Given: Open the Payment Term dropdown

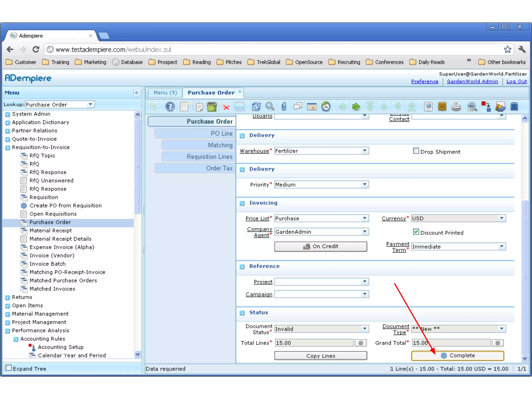Looking at the screenshot, I should click(x=502, y=246).
